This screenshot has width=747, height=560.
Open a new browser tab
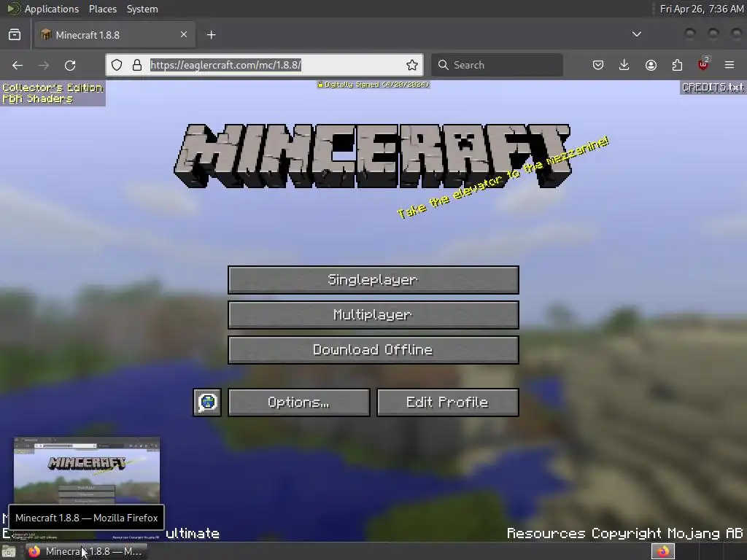[x=211, y=35]
